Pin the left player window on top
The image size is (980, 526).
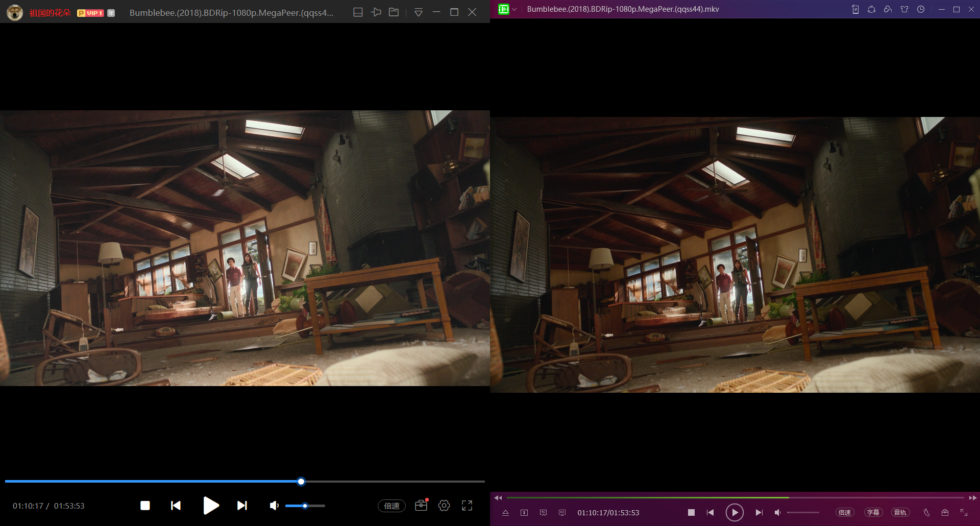376,12
